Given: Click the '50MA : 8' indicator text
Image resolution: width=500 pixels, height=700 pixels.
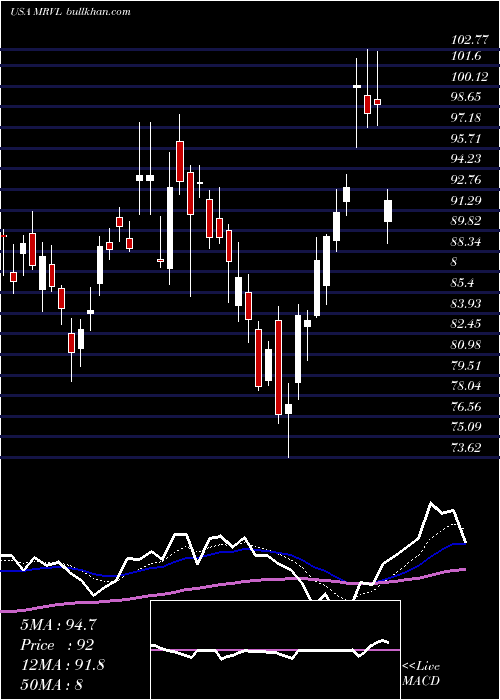Looking at the screenshot, I should tap(52, 685).
